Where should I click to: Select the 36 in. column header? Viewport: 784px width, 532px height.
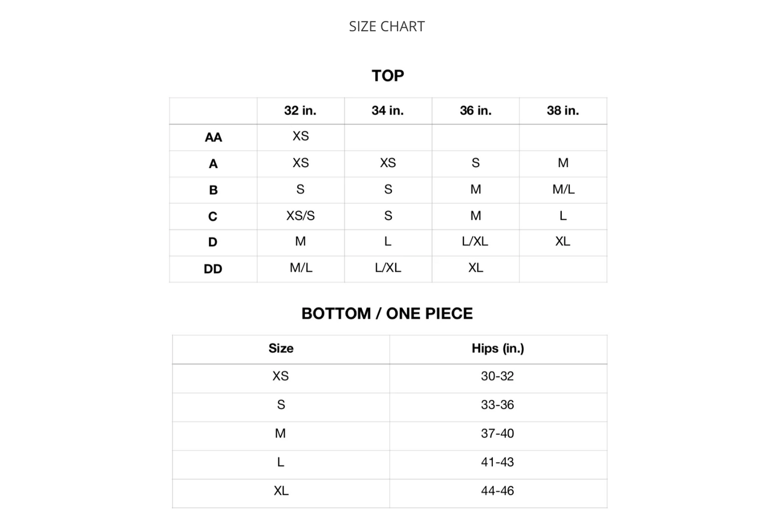click(x=476, y=111)
